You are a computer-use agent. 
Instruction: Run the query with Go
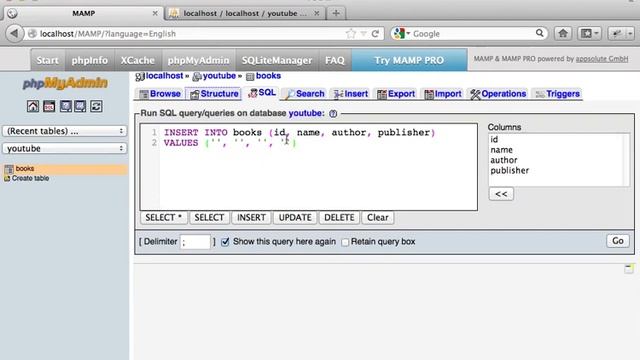click(x=618, y=241)
